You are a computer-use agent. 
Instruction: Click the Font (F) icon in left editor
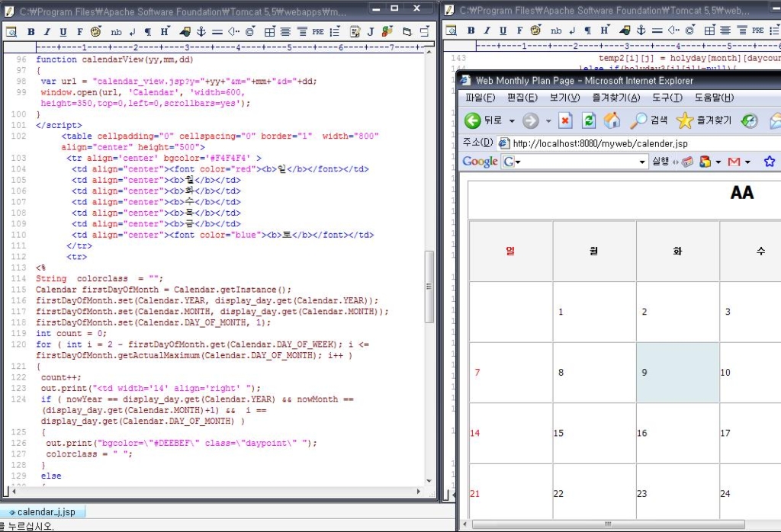pos(79,32)
